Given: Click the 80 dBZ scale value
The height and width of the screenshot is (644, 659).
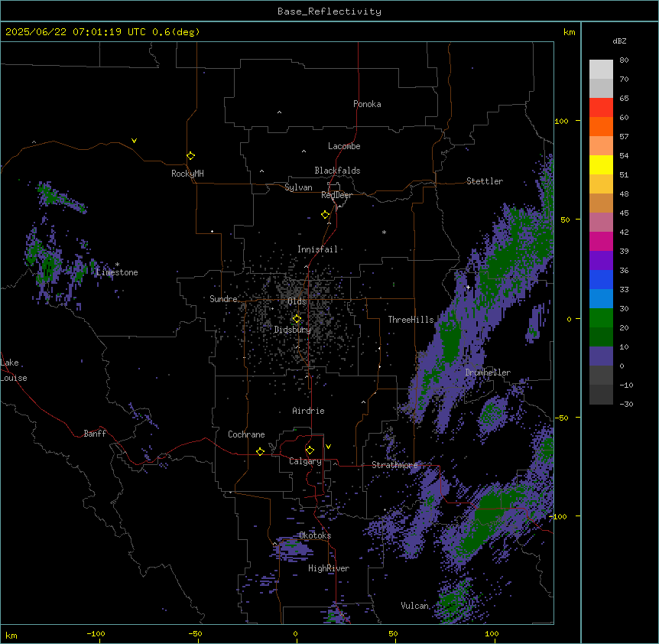Looking at the screenshot, I should point(624,60).
